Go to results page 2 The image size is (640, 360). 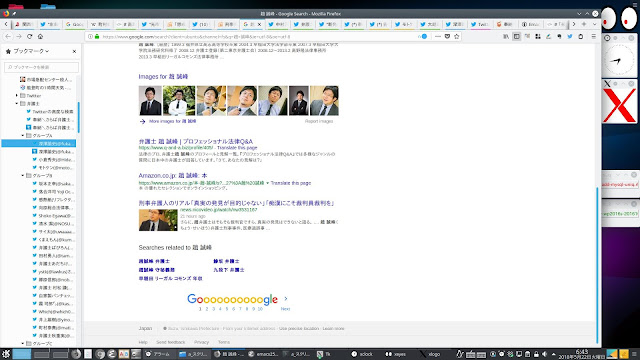point(207,309)
